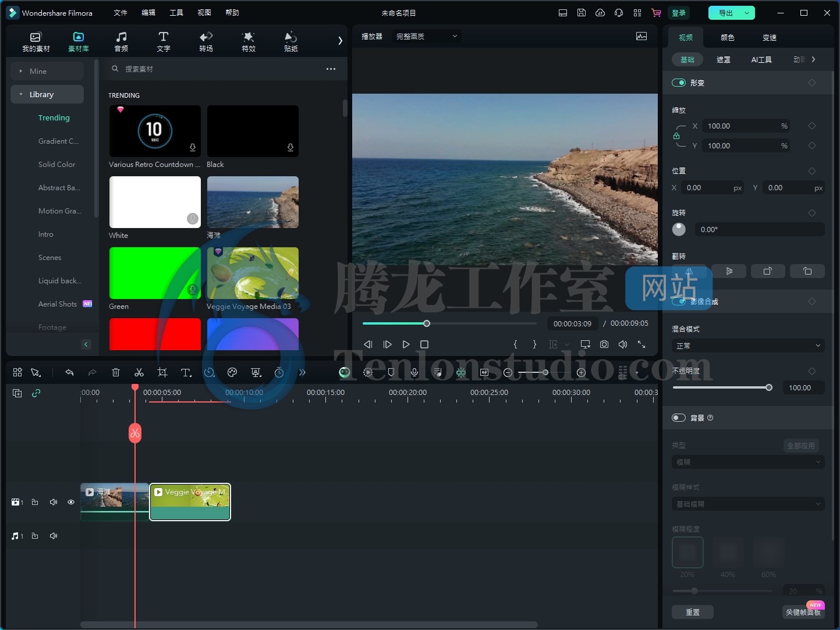Click the undo arrow
Screen dimensions: 840x630
[x=69, y=372]
